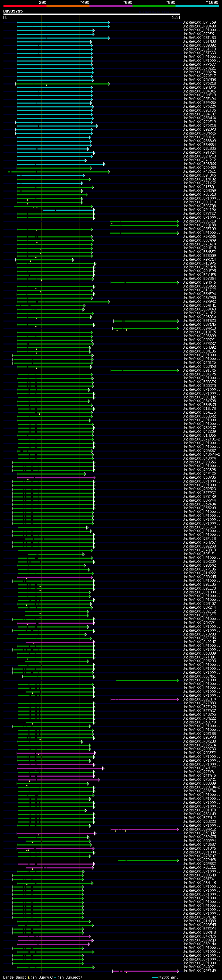222x980 pixels.
Task: Open hit UniRef100_P28656
Action: coord(199,462)
